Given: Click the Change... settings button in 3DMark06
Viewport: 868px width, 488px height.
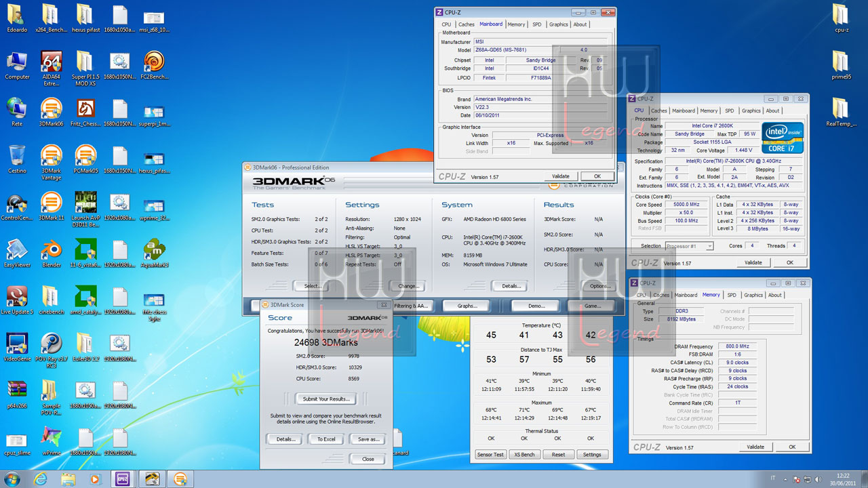Looking at the screenshot, I should point(409,286).
